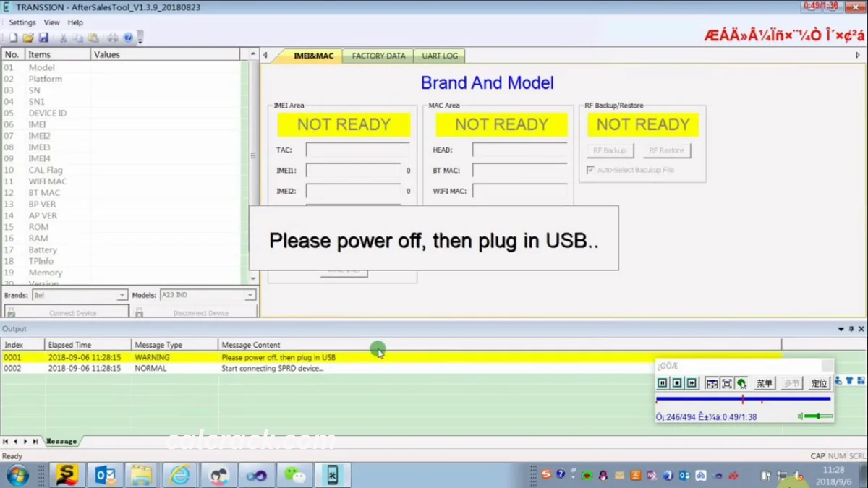Click the Message Content column header
Viewport: 868px width, 488px height.
tap(500, 345)
